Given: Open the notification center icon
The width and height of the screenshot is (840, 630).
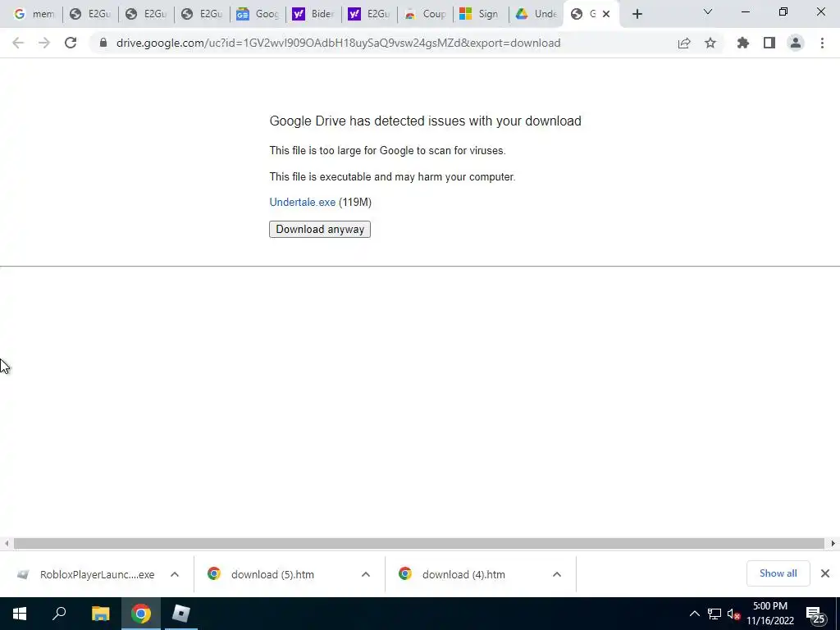Looking at the screenshot, I should [816, 615].
